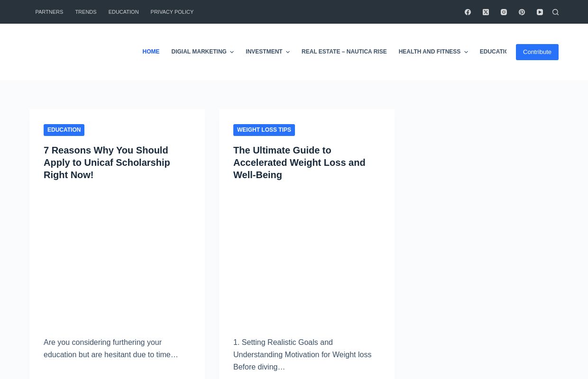
Task: Select the Home navigation tab
Action: [x=151, y=52]
